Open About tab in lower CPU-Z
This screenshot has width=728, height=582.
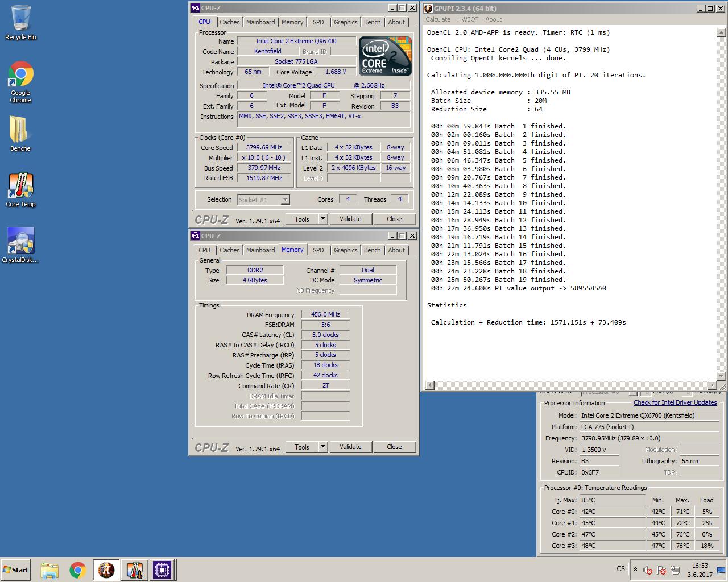click(396, 250)
